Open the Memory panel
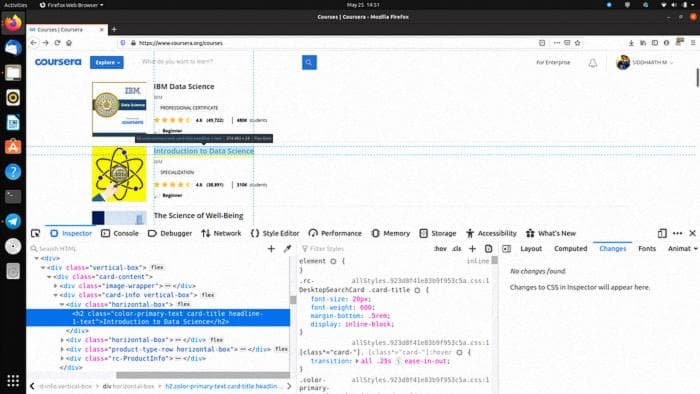Viewport: 700px width, 394px height. point(390,233)
